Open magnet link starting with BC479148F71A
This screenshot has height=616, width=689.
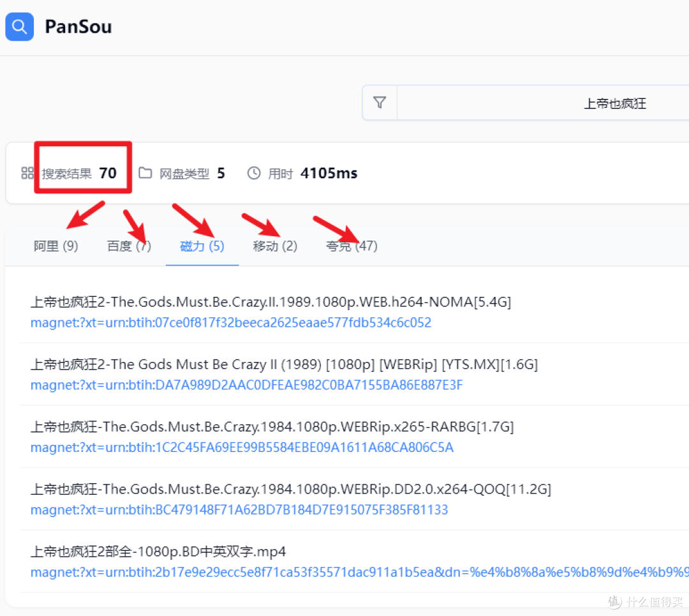pos(239,510)
